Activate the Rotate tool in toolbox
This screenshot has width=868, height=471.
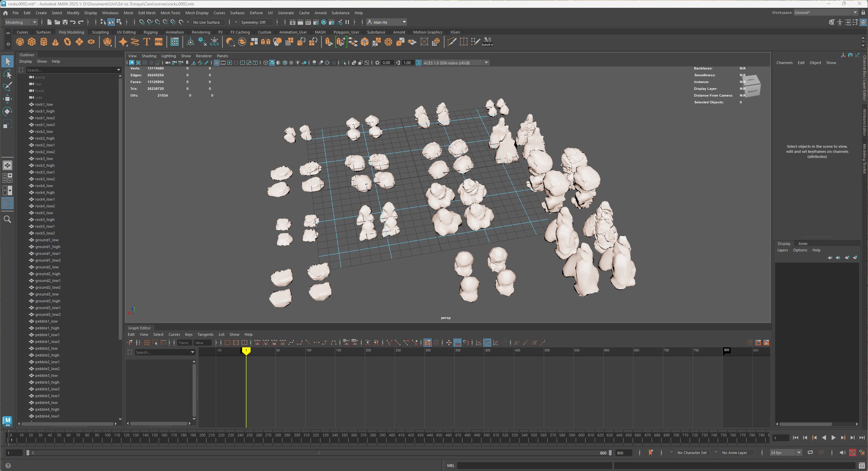7,111
